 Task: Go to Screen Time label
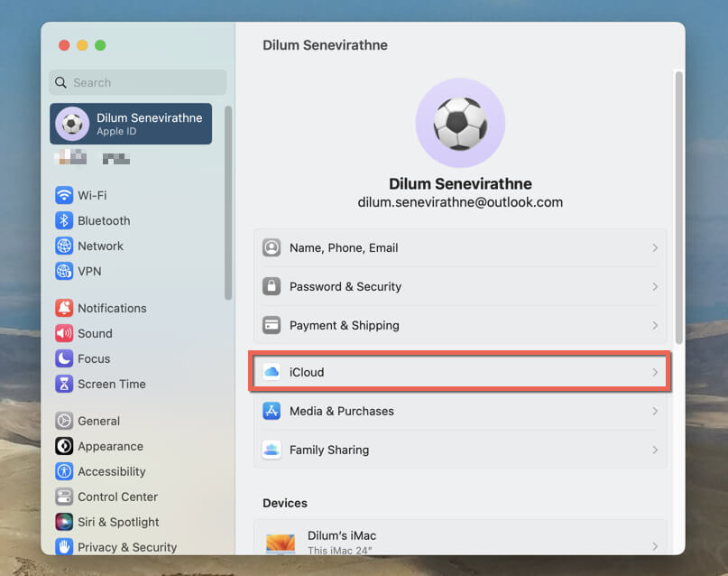pos(112,384)
